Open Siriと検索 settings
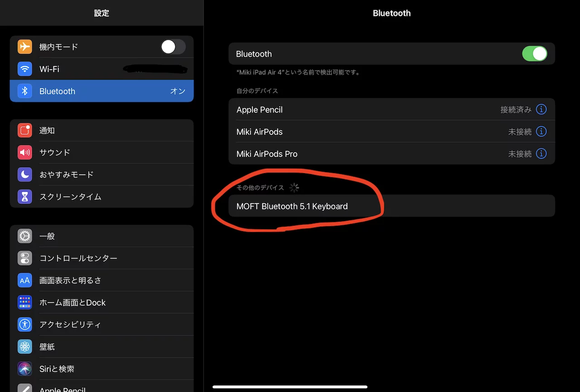Viewport: 580px width, 392px height. point(101,369)
